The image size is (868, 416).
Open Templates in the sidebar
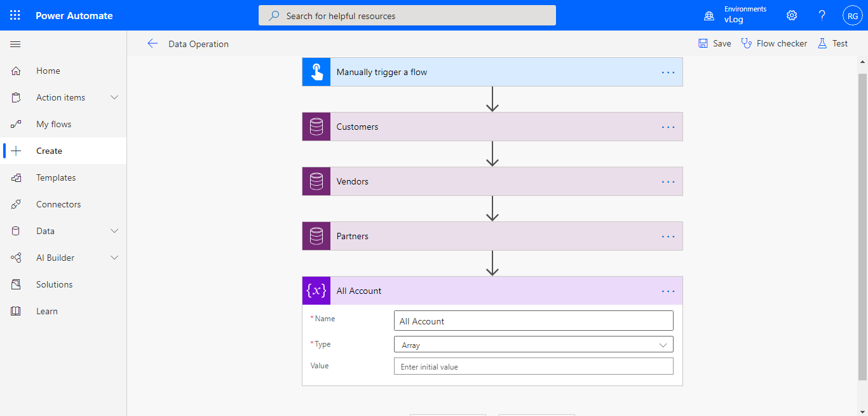click(64, 177)
